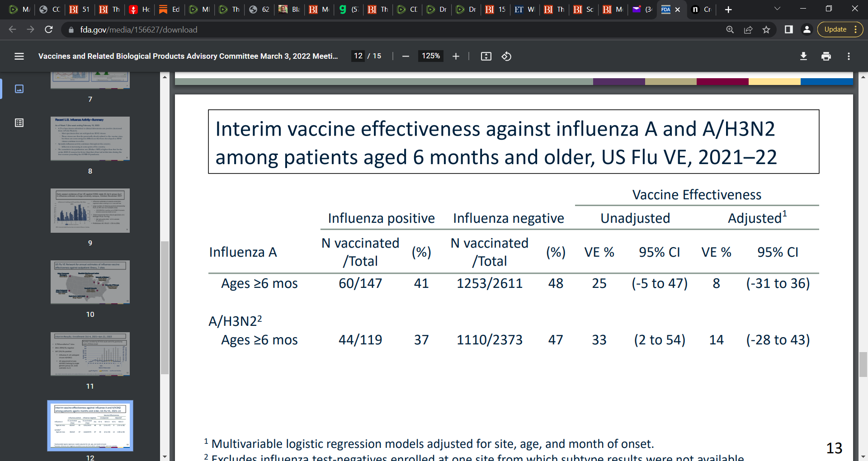The height and width of the screenshot is (461, 868).
Task: Click the thumbnail panel scrollbar thumb
Action: point(165,308)
